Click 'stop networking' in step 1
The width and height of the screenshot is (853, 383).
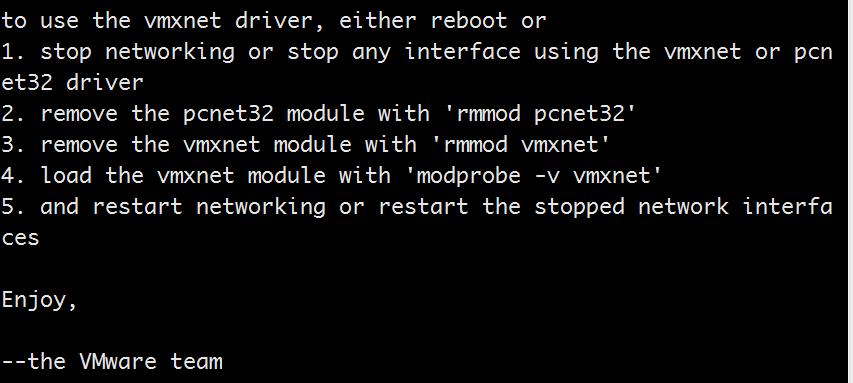138,52
